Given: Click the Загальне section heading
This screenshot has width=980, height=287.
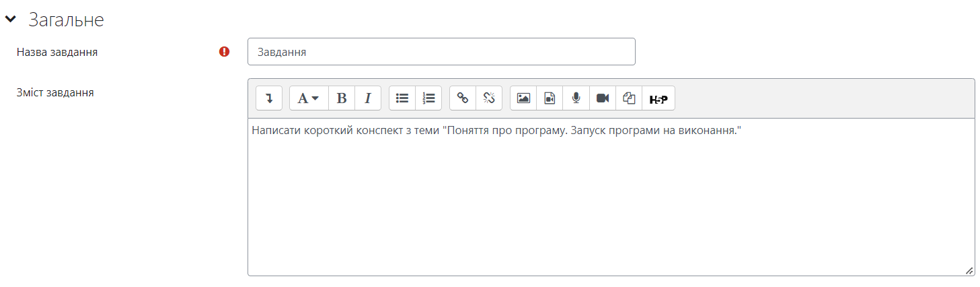Looking at the screenshot, I should (66, 20).
